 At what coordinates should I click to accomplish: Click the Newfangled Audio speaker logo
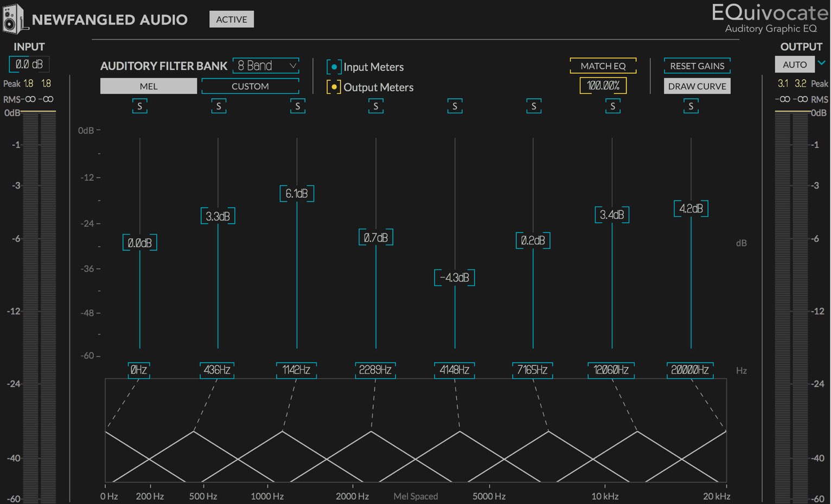click(14, 19)
